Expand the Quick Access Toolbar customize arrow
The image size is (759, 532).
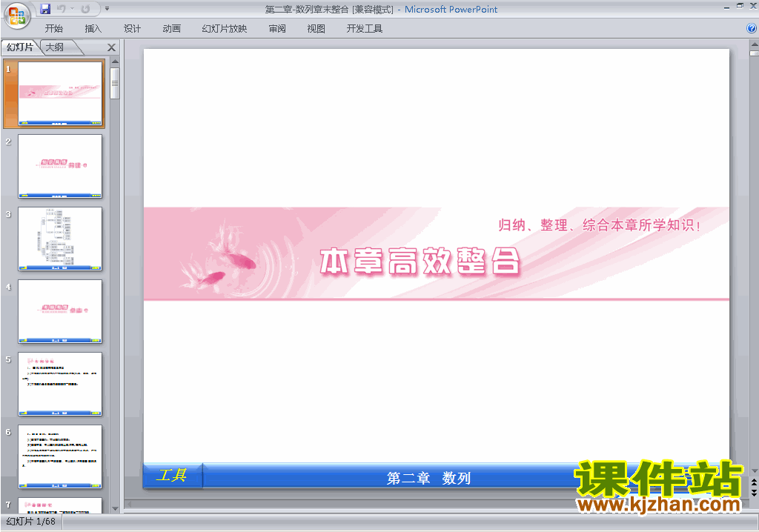tap(107, 9)
